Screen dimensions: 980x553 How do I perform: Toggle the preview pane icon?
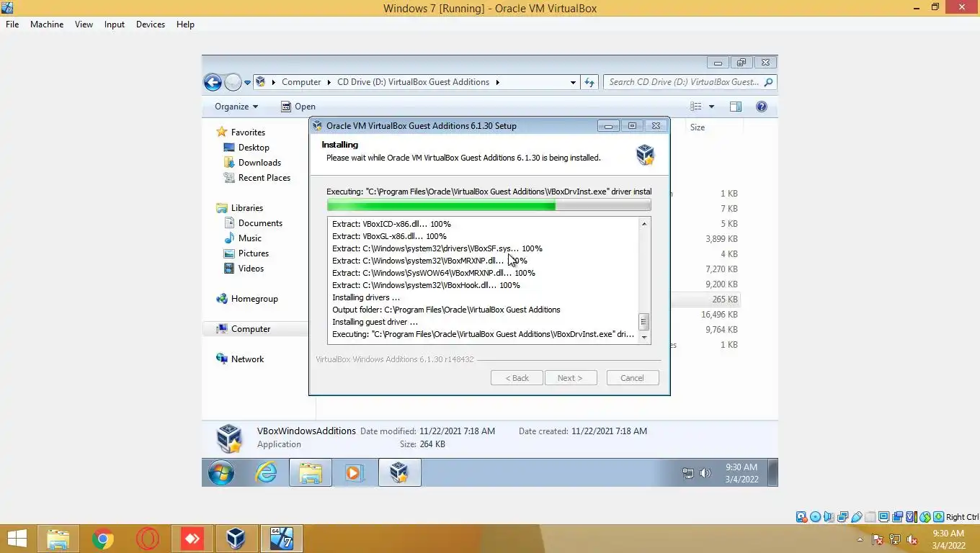(x=735, y=107)
